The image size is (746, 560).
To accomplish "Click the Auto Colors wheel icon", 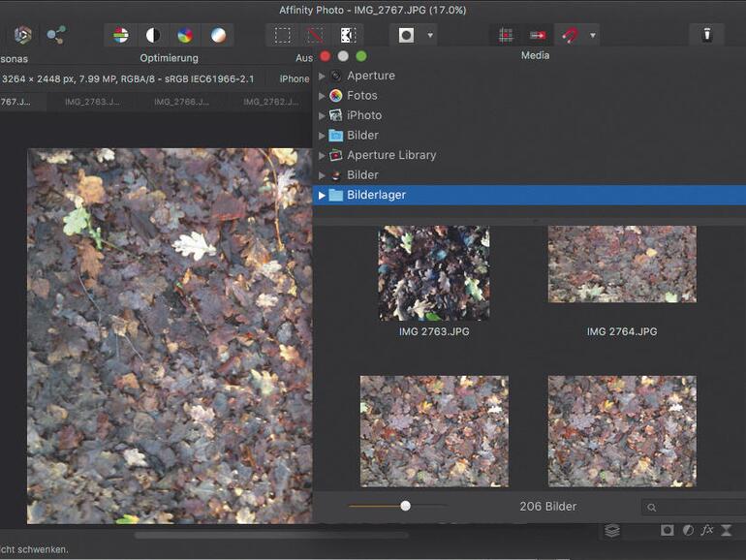I will point(185,36).
